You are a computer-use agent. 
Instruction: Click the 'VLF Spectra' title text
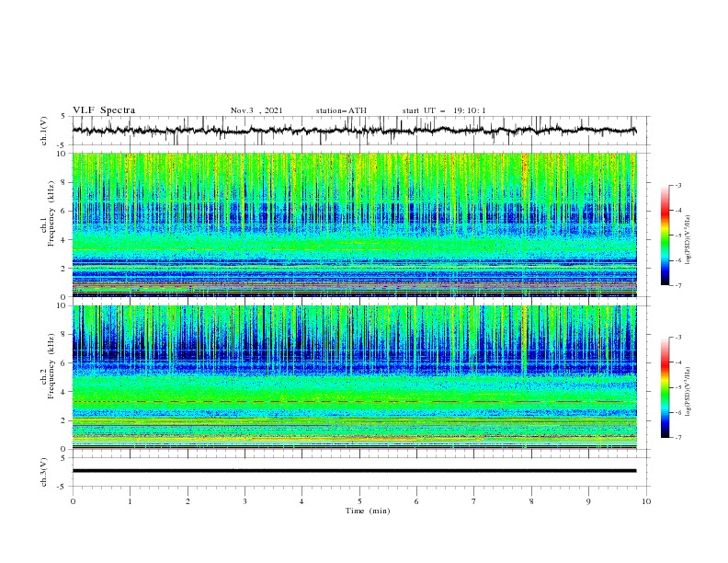(104, 110)
